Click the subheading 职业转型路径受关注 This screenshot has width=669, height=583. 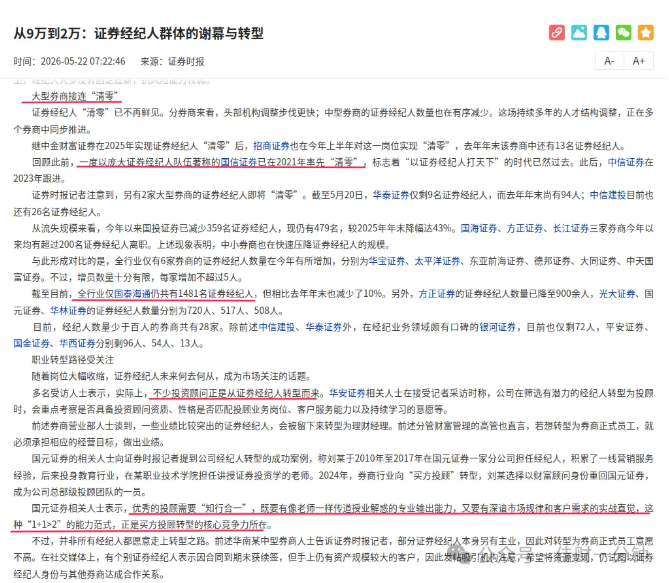pos(73,360)
